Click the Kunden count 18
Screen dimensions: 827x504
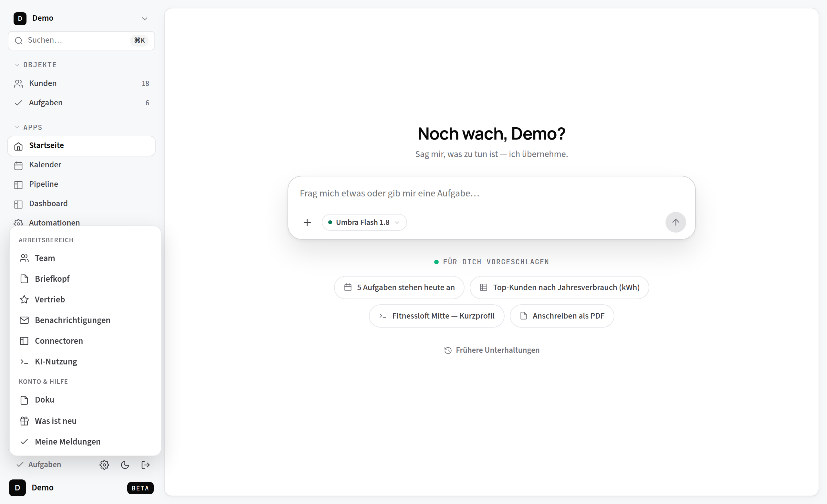coord(145,84)
